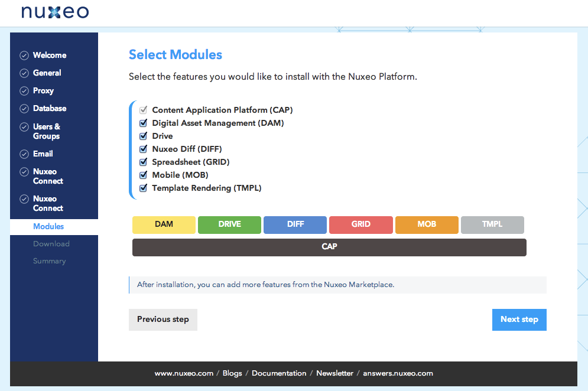Image resolution: width=588 pixels, height=391 pixels.
Task: Select the yellow DAM module block
Action: click(164, 224)
